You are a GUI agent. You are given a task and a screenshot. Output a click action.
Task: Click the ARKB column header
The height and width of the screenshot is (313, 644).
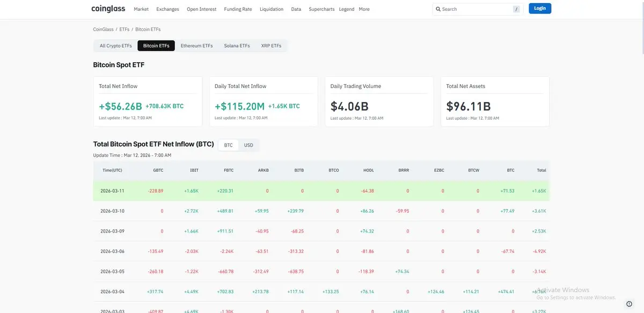tap(264, 170)
